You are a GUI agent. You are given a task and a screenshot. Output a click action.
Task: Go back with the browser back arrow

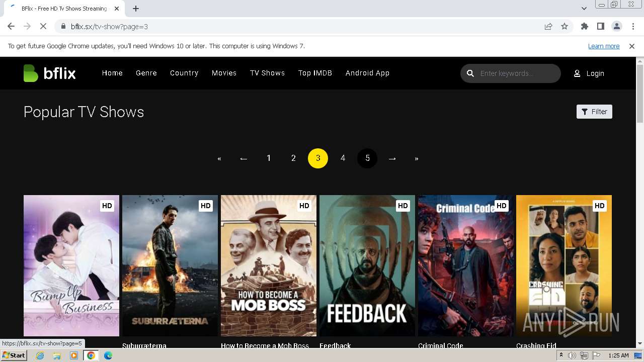[11, 27]
